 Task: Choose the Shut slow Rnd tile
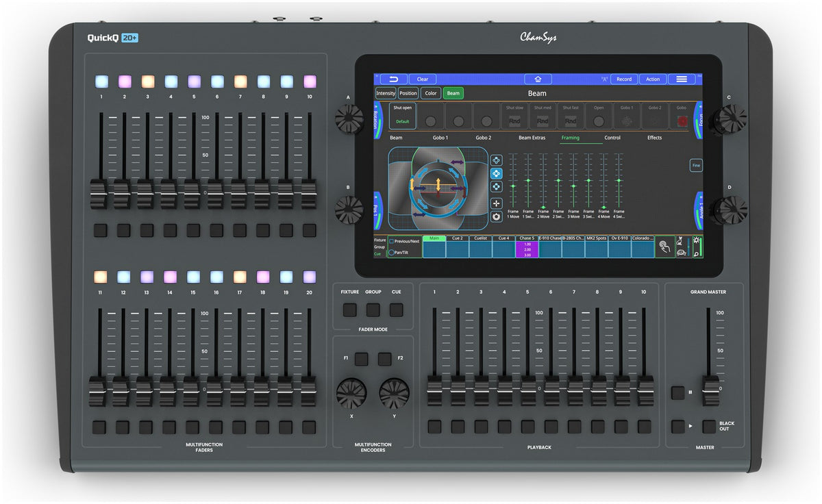pyautogui.click(x=514, y=116)
